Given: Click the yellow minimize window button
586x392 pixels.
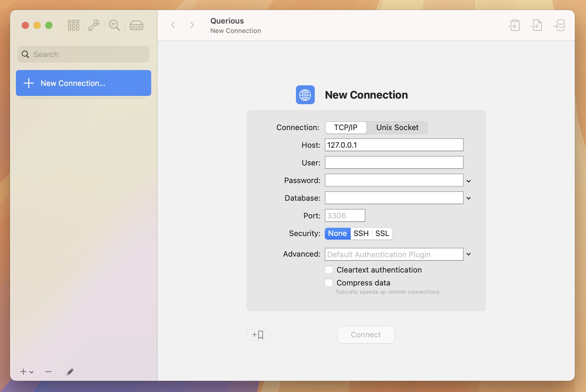Looking at the screenshot, I should pos(37,25).
